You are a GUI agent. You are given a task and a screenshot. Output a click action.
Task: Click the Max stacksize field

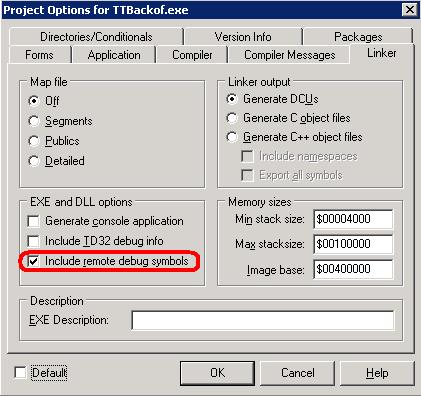tap(353, 244)
